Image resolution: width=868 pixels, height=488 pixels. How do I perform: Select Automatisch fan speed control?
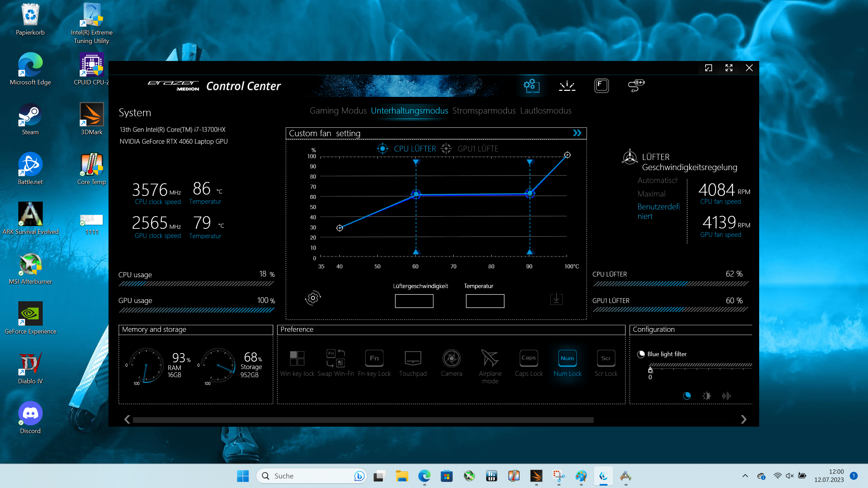pyautogui.click(x=658, y=180)
